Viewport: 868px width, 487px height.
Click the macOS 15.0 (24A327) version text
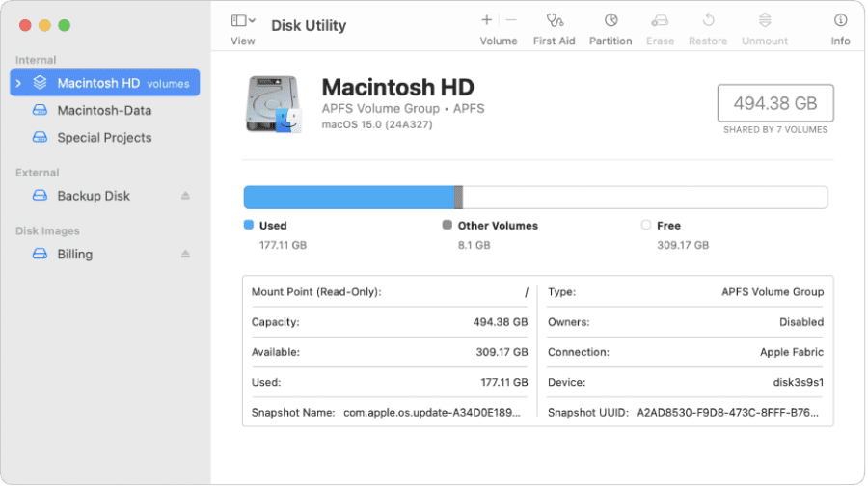tap(377, 124)
